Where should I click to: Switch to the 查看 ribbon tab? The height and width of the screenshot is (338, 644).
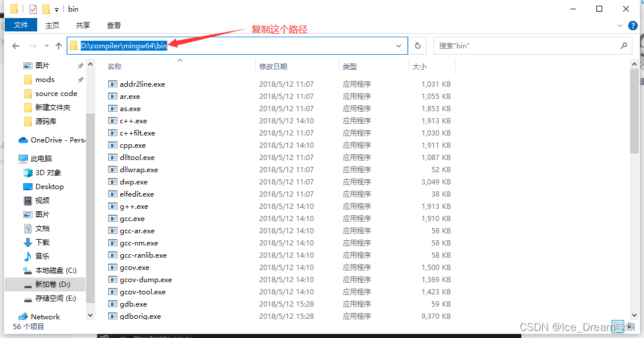[x=114, y=26]
